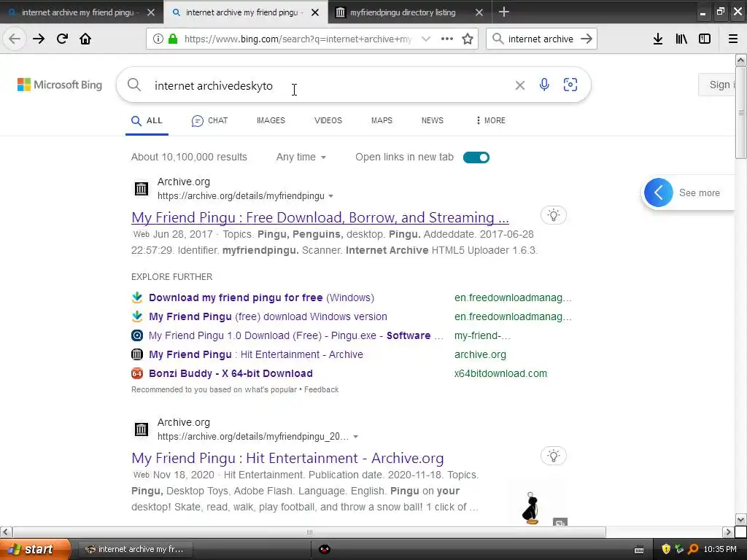Start voice search with microphone
The image size is (747, 560).
[x=544, y=85]
